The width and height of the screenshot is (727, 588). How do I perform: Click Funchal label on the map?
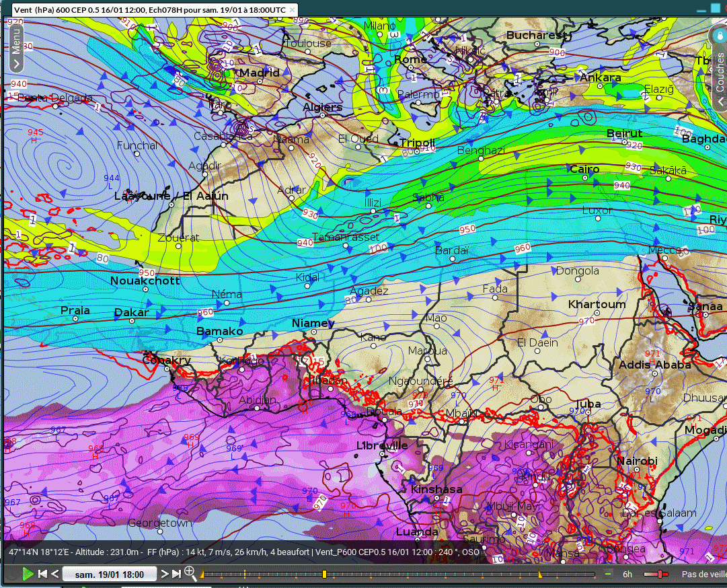[x=137, y=145]
